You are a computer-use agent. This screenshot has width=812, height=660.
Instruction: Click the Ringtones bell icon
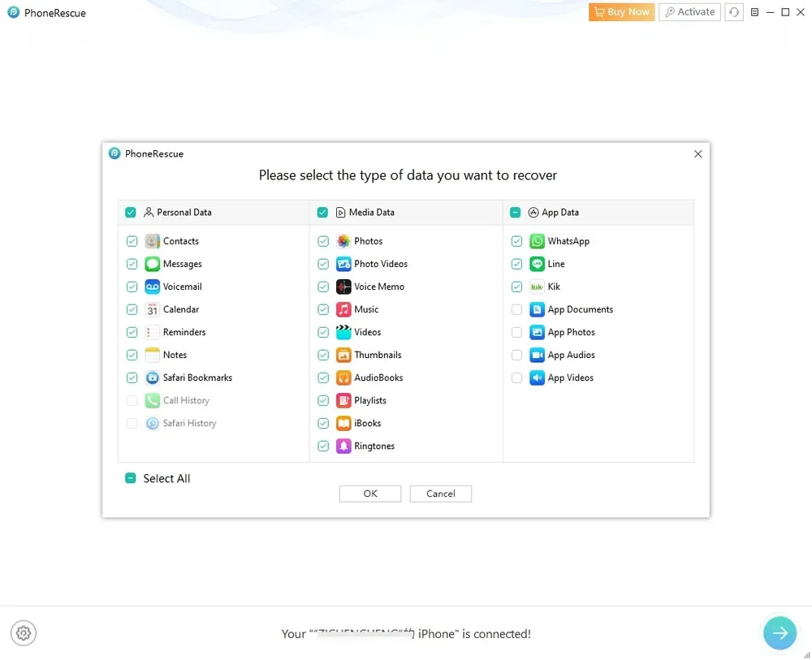(343, 446)
